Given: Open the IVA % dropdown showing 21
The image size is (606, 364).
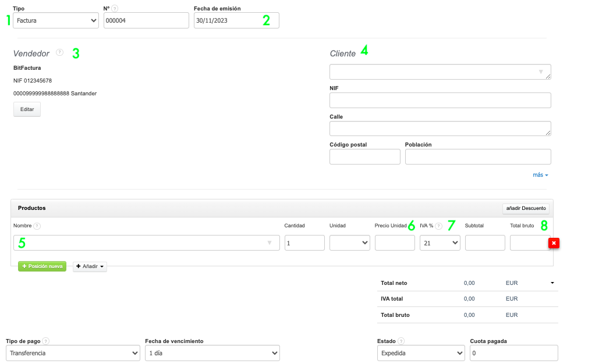Looking at the screenshot, I should [x=440, y=243].
